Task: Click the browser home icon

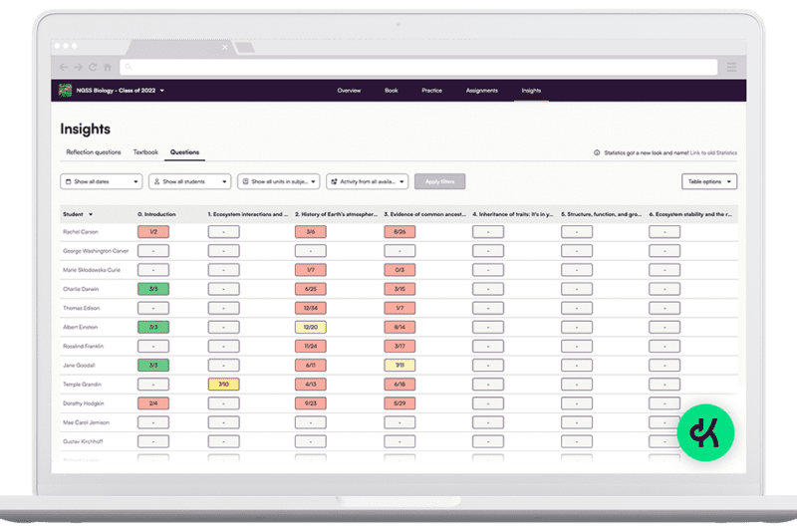Action: [x=107, y=68]
